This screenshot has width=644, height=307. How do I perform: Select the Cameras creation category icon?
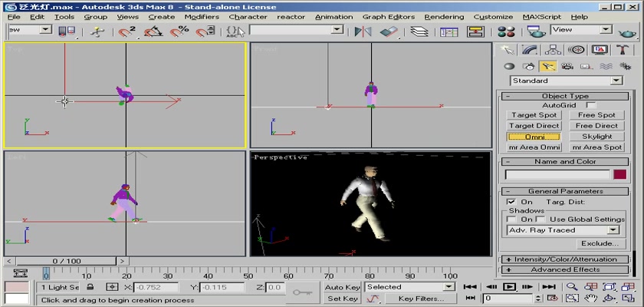pos(566,67)
